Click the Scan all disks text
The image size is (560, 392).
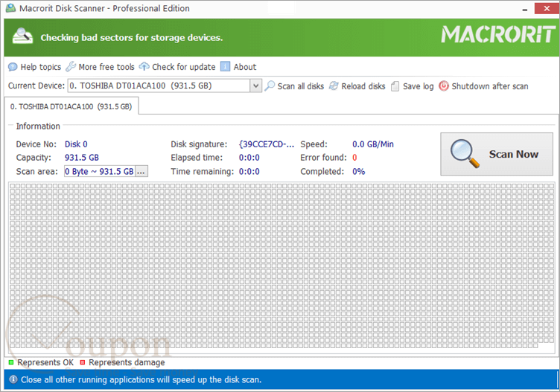pyautogui.click(x=301, y=86)
